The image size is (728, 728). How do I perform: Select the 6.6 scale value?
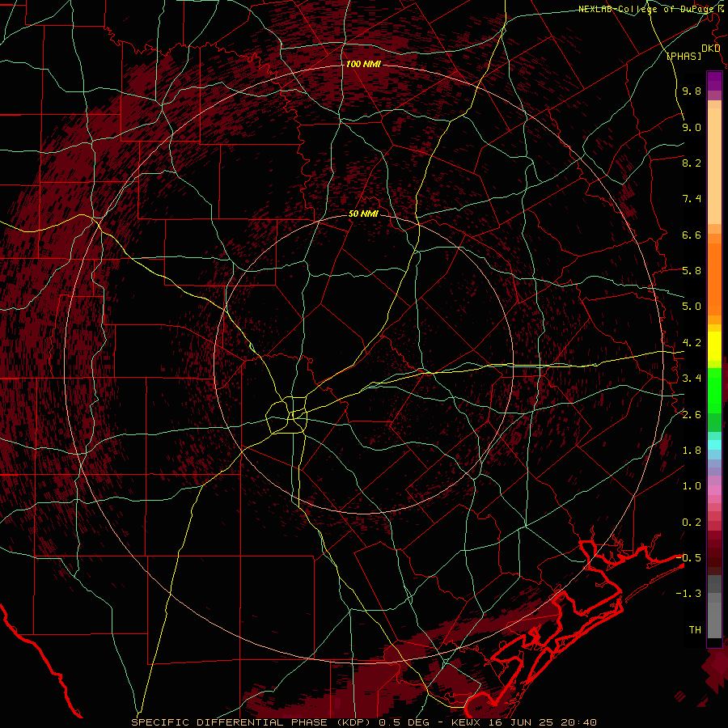point(692,235)
